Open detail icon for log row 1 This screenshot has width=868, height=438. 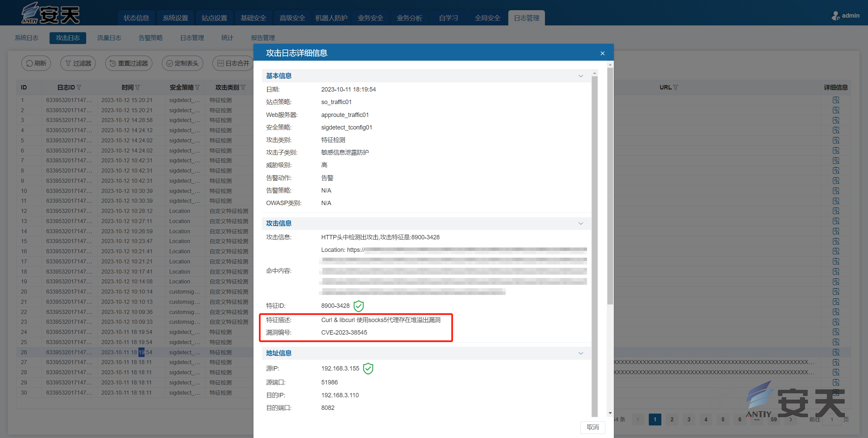pyautogui.click(x=836, y=100)
